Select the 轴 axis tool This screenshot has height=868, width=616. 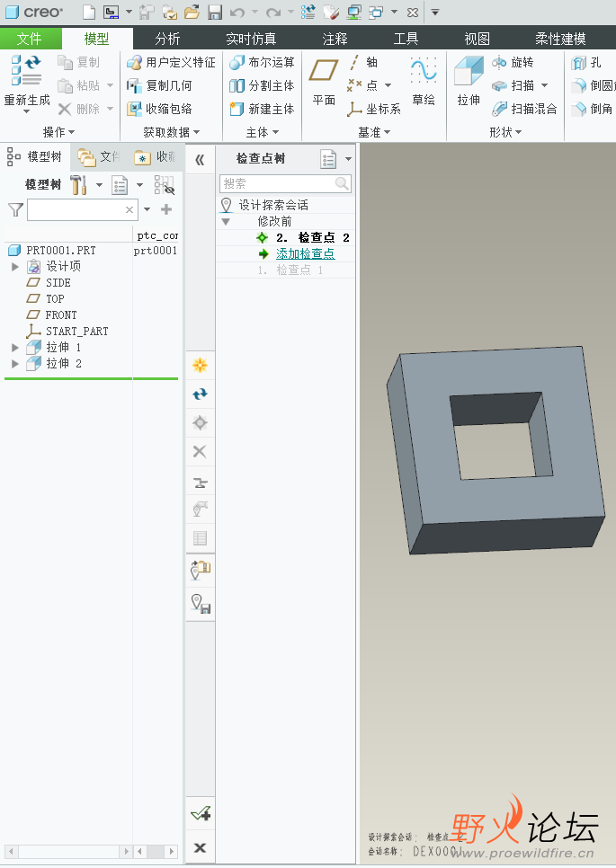point(362,62)
